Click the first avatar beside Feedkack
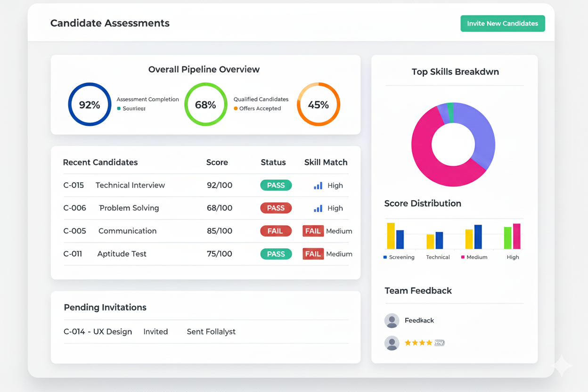This screenshot has width=588, height=392. pos(392,320)
